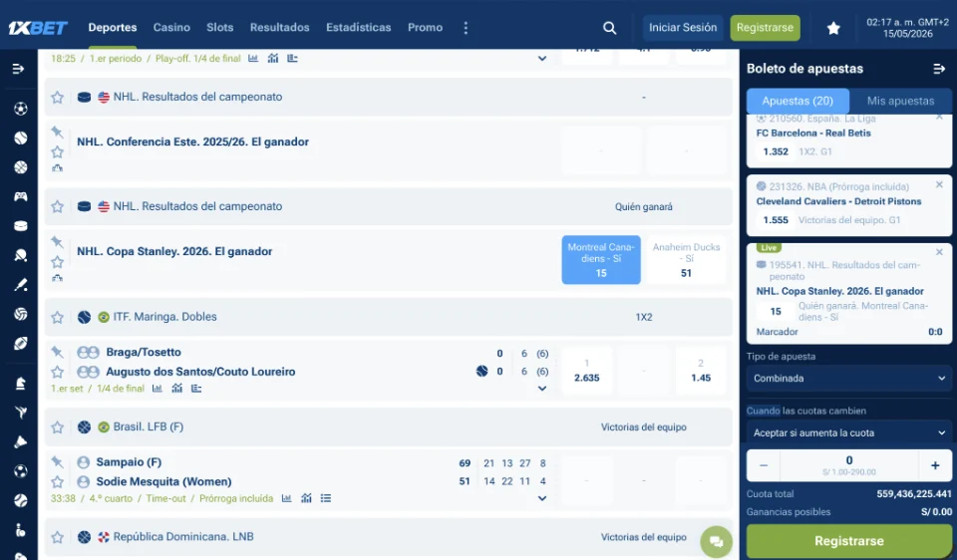Screen dimensions: 957x560
Task: Click Registrarse button in bet slip
Action: click(849, 541)
